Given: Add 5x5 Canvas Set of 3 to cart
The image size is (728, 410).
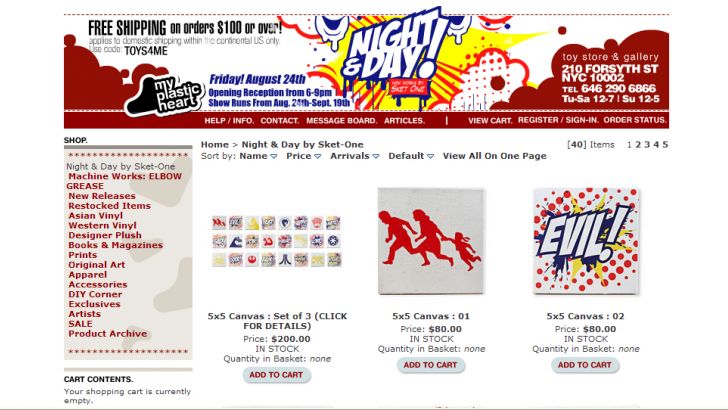Looking at the screenshot, I should pyautogui.click(x=276, y=375).
